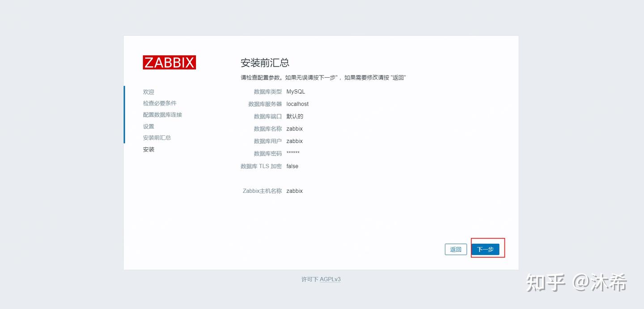Click the highlighted 安装前汇总 step
Image resolution: width=644 pixels, height=309 pixels.
[157, 138]
